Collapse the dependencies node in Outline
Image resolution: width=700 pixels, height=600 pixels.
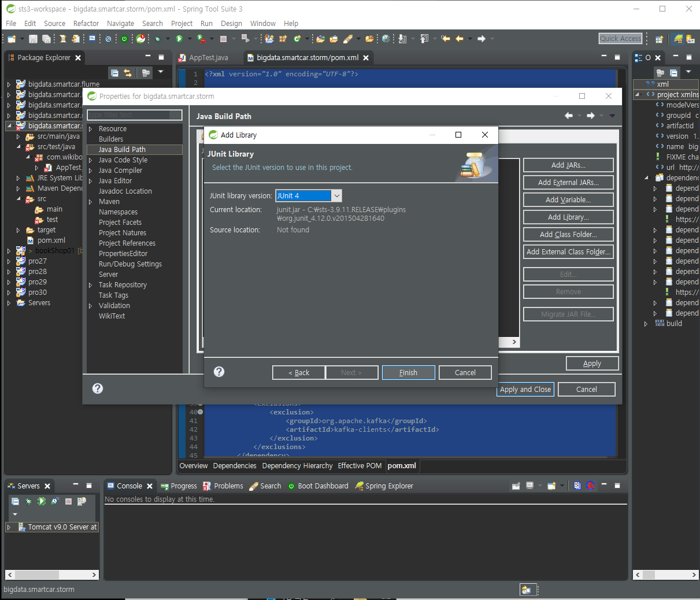(646, 178)
